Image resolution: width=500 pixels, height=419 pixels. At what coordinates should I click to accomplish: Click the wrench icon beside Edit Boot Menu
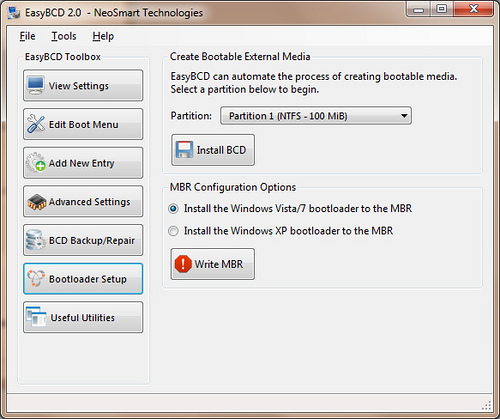pos(36,124)
